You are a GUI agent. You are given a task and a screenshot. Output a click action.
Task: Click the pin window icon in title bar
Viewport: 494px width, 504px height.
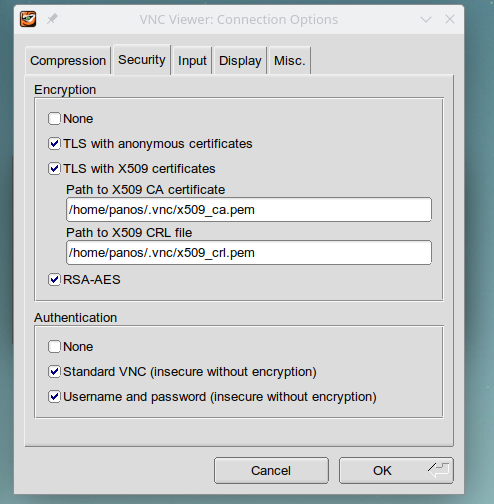(x=52, y=19)
